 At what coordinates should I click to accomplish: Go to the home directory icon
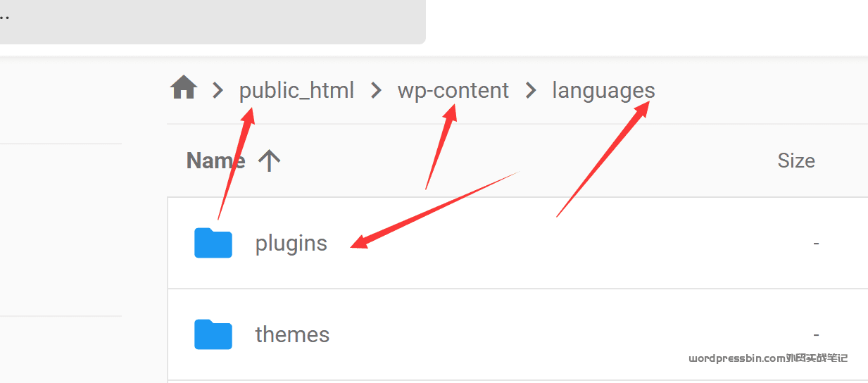184,89
